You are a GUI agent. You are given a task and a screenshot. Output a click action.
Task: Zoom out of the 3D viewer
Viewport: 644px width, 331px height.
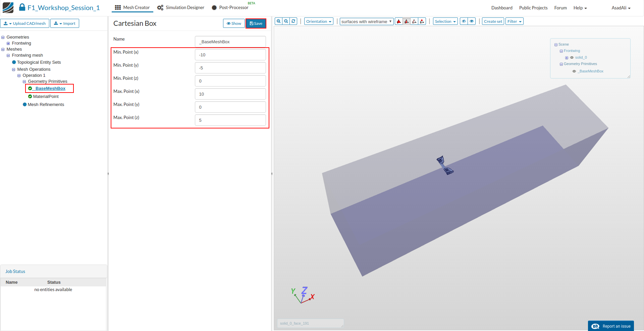coord(286,21)
